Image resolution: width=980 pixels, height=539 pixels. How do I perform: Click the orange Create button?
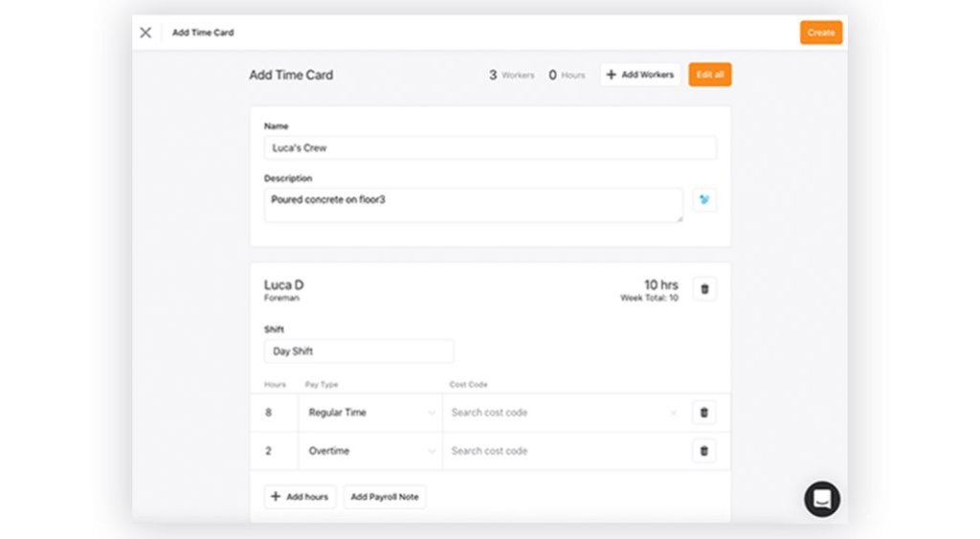point(820,33)
